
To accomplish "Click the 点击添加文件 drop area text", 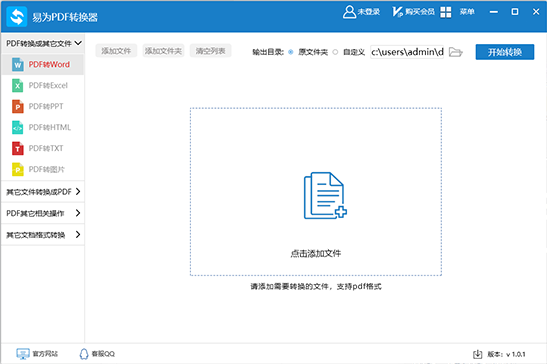I will pos(316,254).
